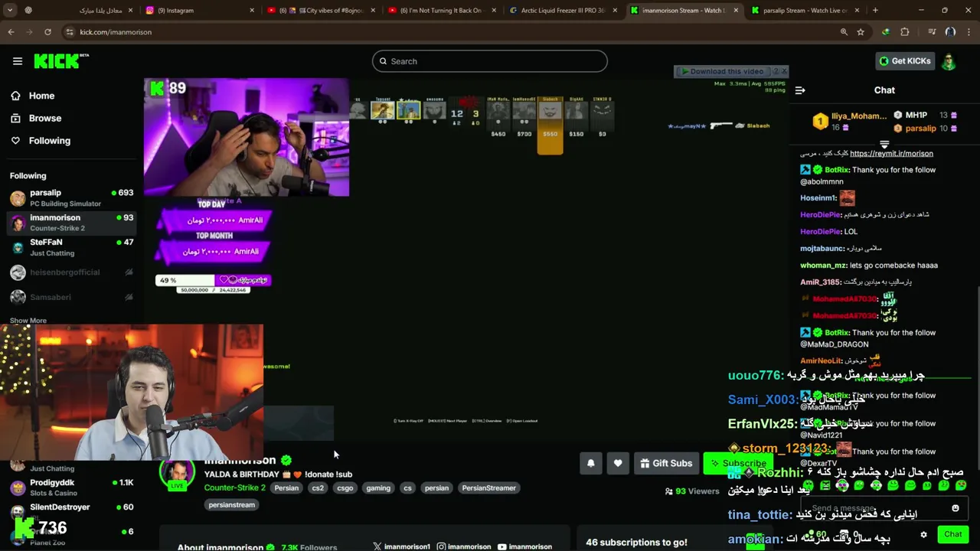Open Samsaberi channel in sidebar
This screenshot has height=551, width=980.
coord(70,297)
